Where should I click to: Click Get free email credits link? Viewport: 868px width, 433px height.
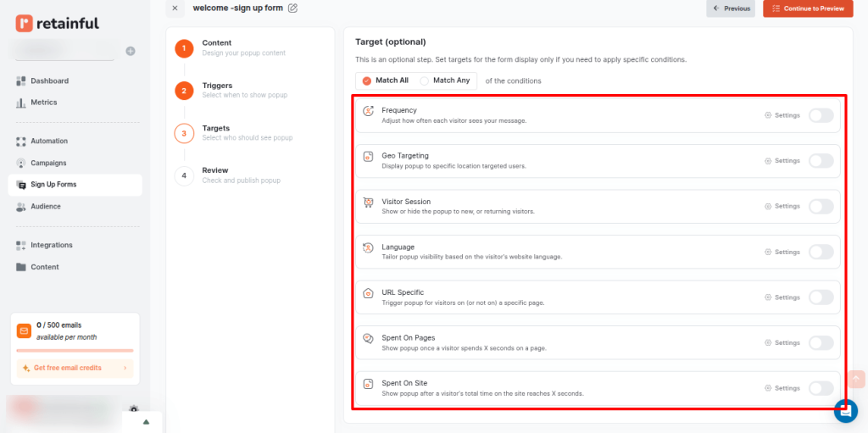coord(75,369)
